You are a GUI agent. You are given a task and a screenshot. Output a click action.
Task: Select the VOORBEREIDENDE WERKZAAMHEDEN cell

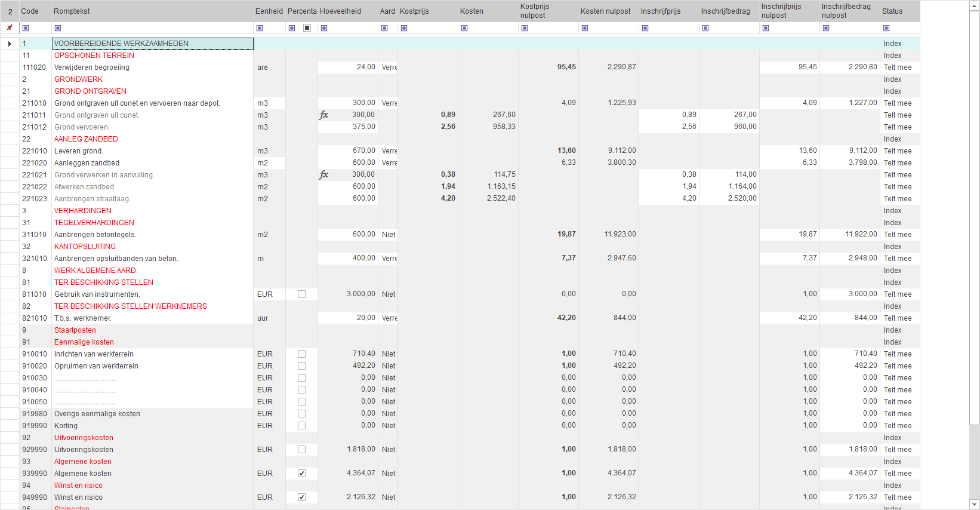point(153,44)
